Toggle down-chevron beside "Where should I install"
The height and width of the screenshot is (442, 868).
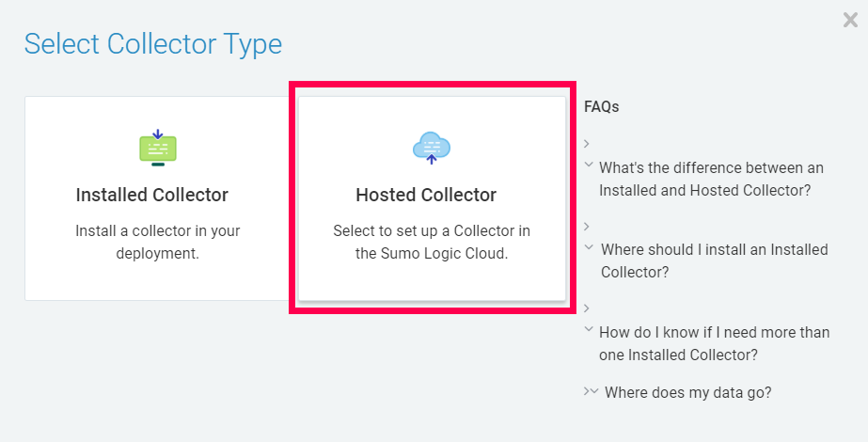pyautogui.click(x=589, y=247)
